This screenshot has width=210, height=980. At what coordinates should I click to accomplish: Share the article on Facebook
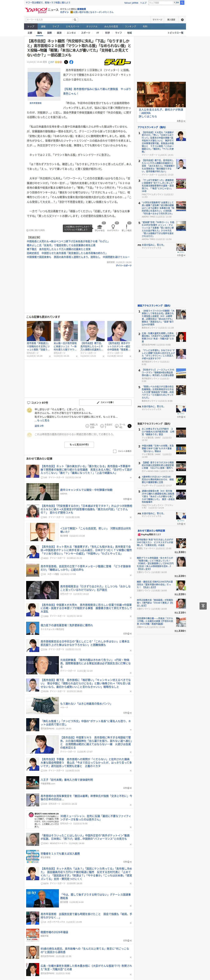[x=71, y=62]
